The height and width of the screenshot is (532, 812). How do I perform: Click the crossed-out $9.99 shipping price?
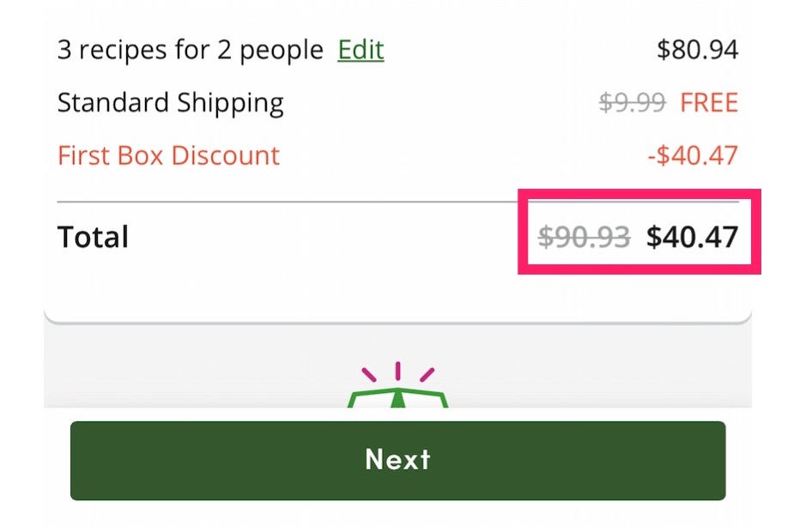click(x=632, y=103)
